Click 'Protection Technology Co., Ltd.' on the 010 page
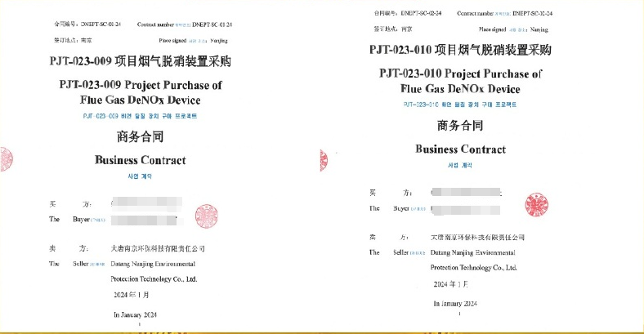Screen dimensions: 644x334 coord(473,268)
